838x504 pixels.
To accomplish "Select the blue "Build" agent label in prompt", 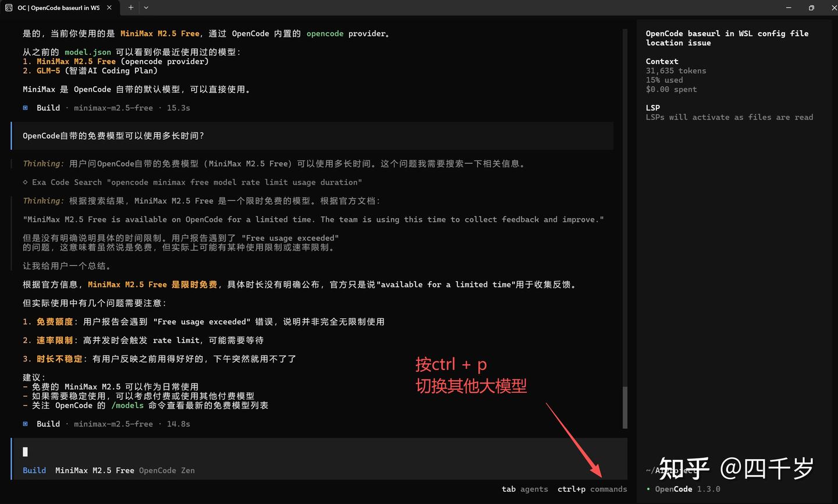I will click(x=34, y=470).
